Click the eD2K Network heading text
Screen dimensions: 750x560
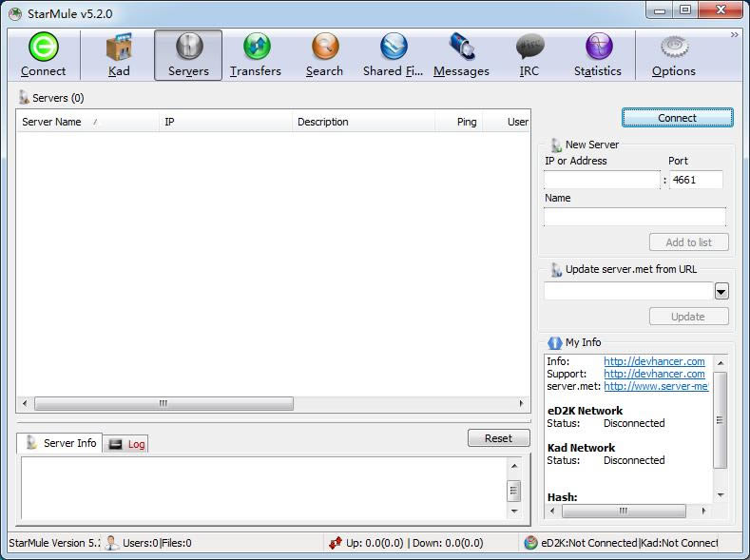(x=585, y=411)
